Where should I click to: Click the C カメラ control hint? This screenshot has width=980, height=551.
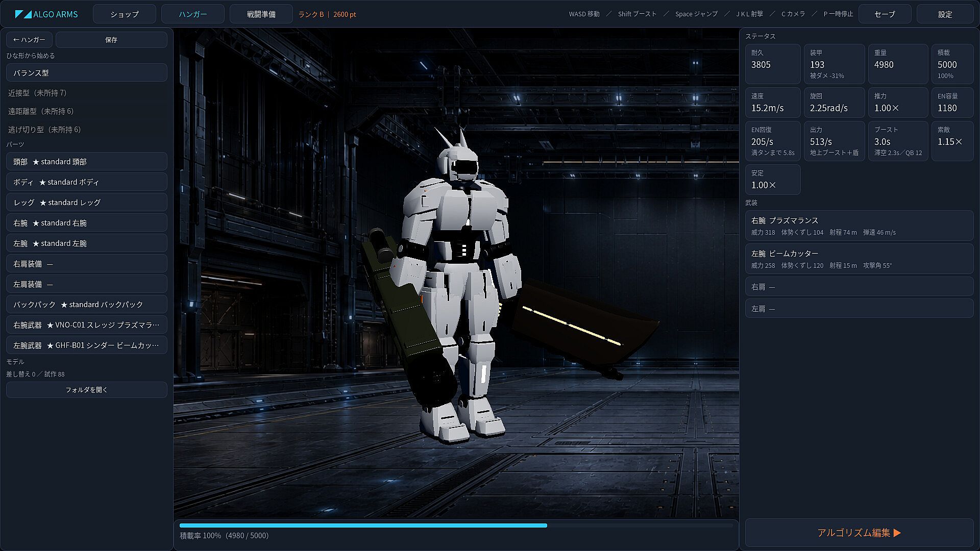click(793, 14)
